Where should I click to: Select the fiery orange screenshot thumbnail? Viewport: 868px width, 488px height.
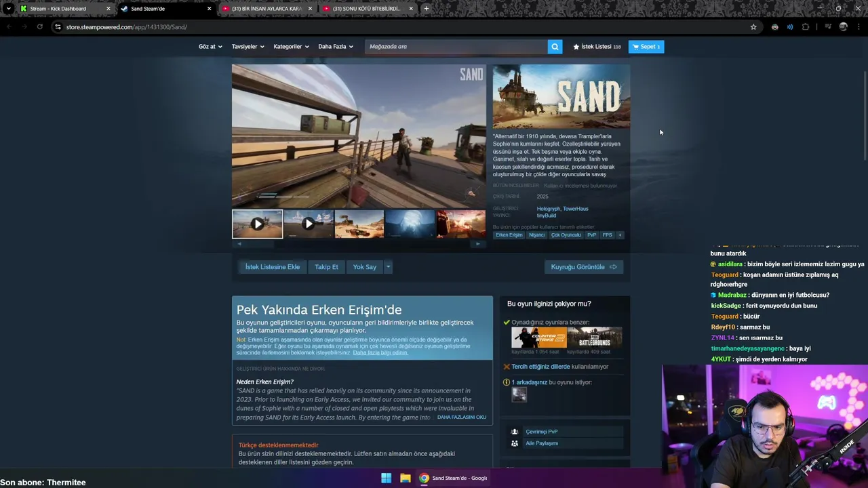(461, 224)
